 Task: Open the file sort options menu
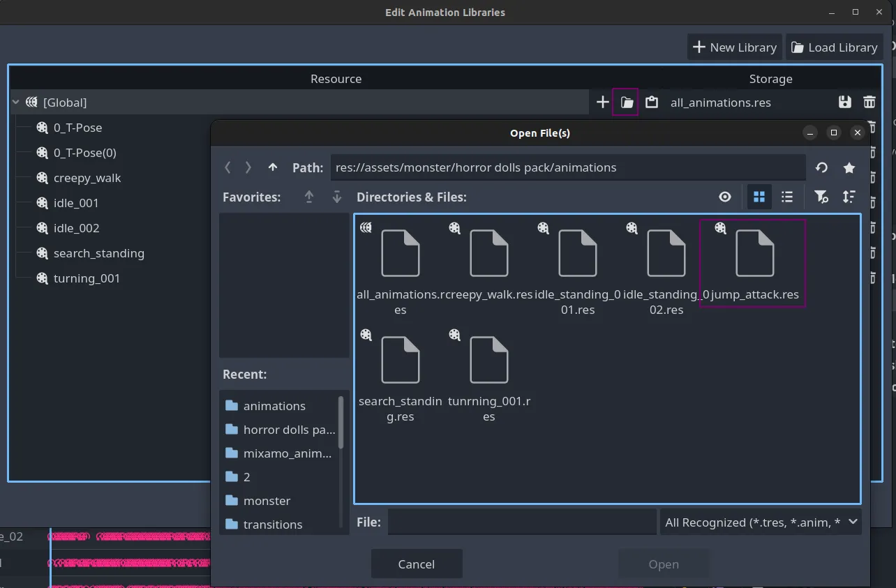click(849, 197)
